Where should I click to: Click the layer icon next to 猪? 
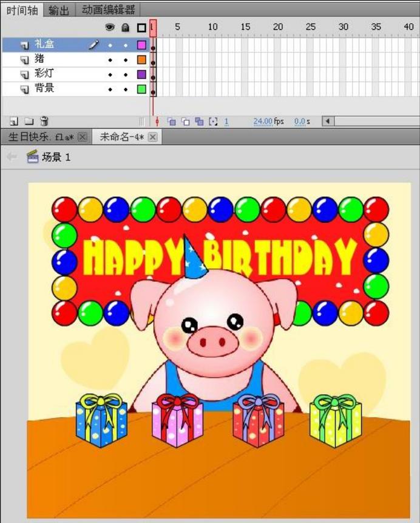[x=24, y=60]
